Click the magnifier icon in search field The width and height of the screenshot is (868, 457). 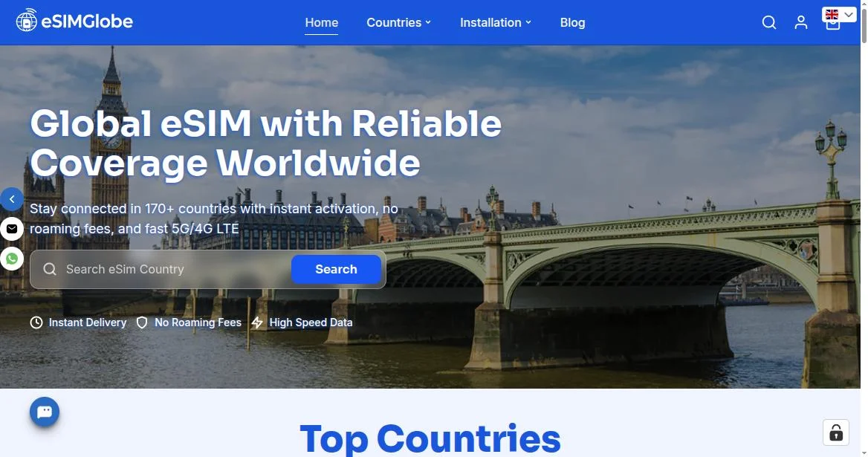tap(50, 270)
